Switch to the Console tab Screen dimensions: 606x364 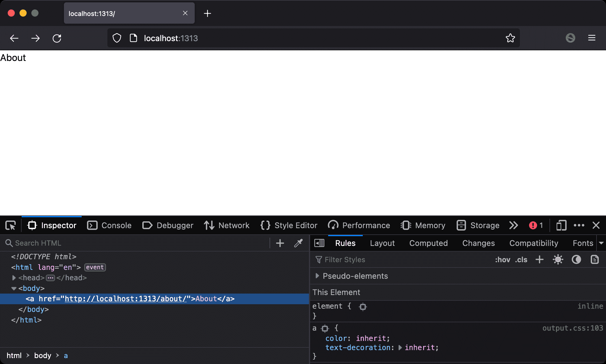click(x=109, y=226)
